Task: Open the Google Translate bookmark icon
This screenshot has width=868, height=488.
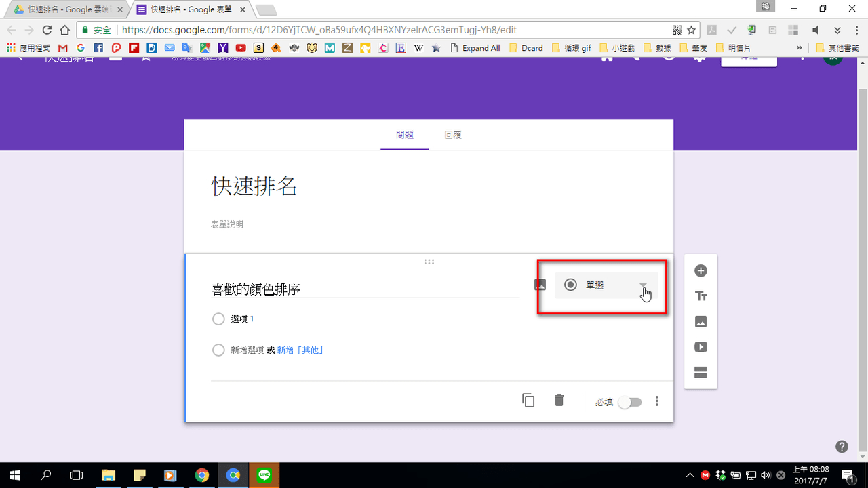Action: click(x=187, y=48)
